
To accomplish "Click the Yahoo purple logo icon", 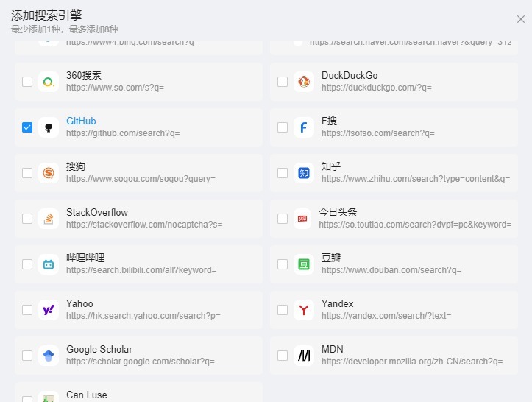I will coord(49,310).
